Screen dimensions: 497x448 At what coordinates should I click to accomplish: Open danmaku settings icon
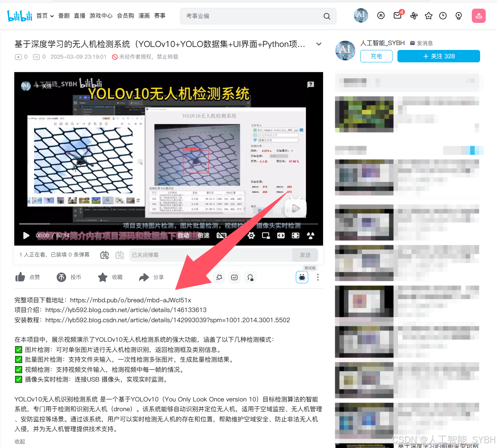pos(119,255)
